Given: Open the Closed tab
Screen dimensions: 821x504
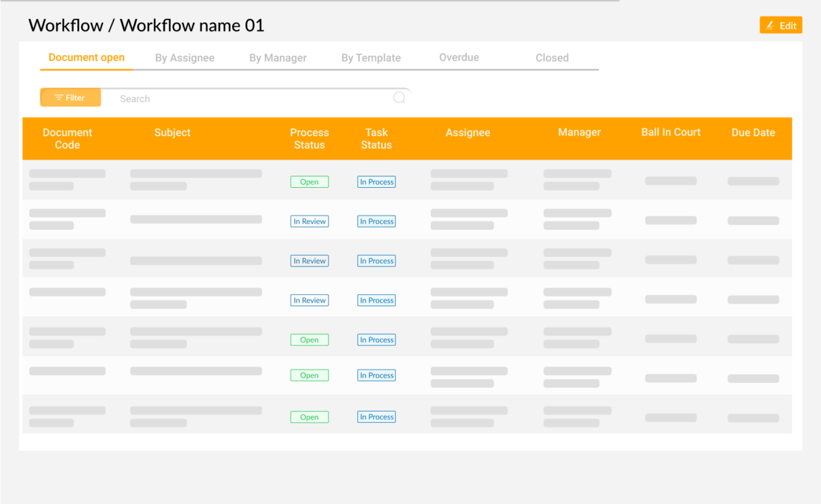Looking at the screenshot, I should point(552,57).
